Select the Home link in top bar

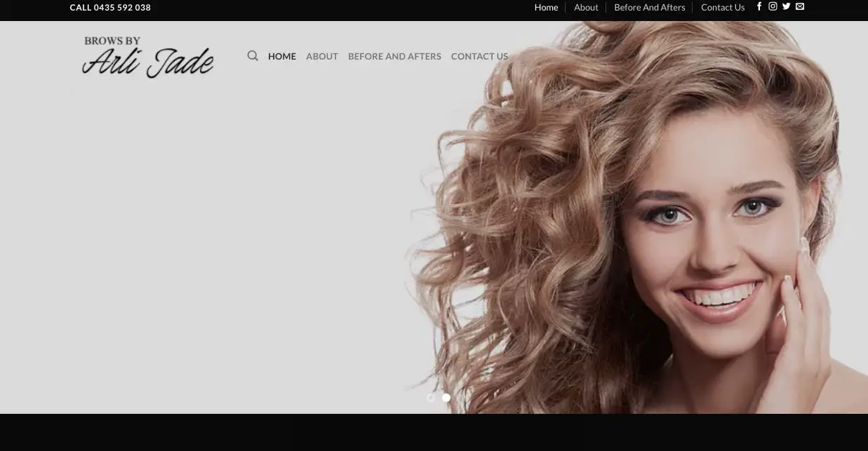point(546,8)
